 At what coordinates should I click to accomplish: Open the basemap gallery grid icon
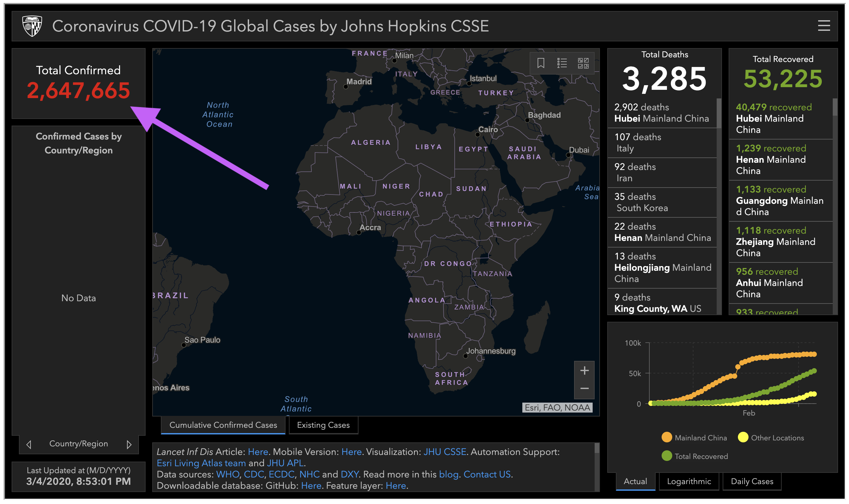pyautogui.click(x=583, y=63)
